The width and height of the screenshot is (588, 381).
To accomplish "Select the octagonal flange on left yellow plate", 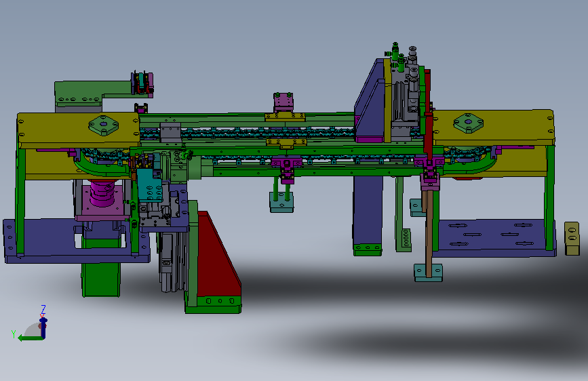I will (x=104, y=125).
